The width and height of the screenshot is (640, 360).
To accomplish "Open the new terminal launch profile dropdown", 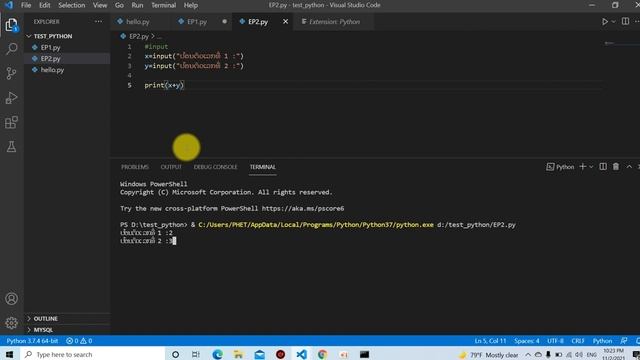I will point(591,167).
